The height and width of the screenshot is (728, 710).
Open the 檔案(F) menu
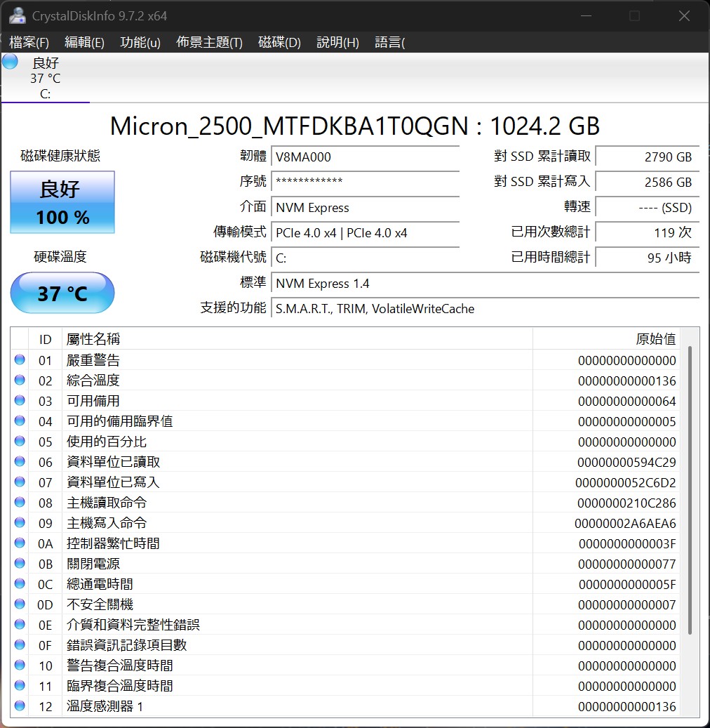tap(28, 42)
